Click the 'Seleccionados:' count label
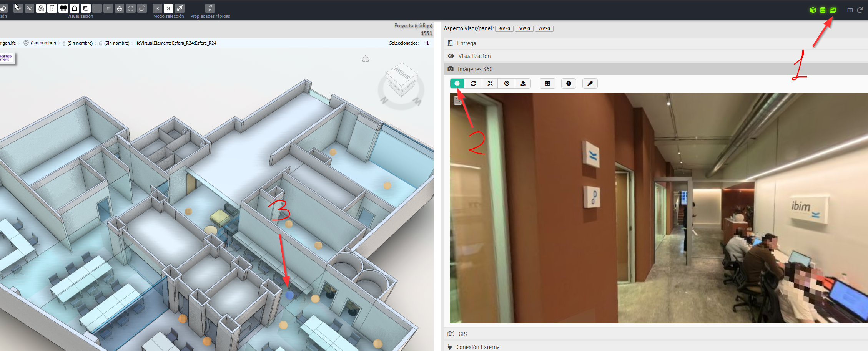 pos(404,43)
